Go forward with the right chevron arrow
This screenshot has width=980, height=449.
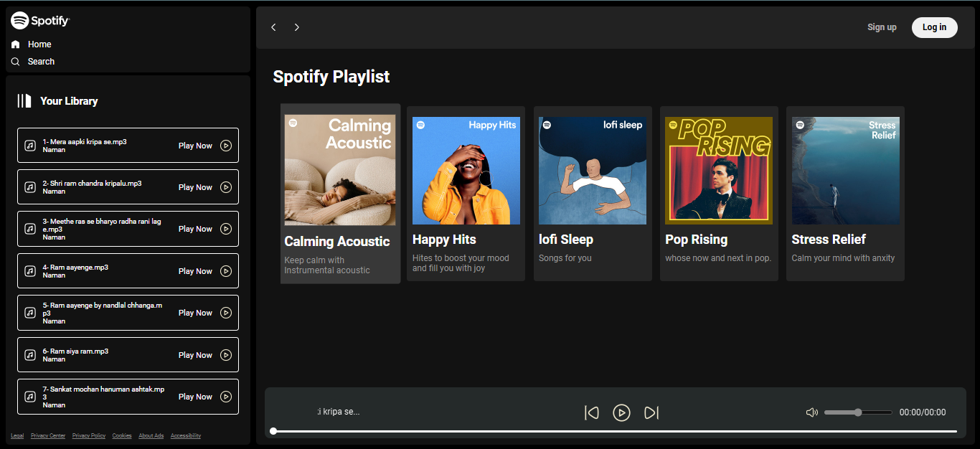point(296,27)
